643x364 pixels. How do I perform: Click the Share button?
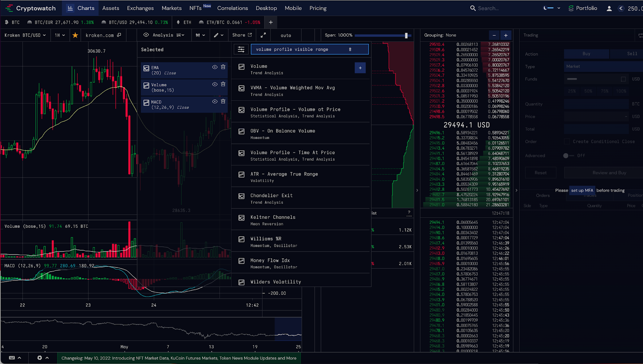point(242,35)
